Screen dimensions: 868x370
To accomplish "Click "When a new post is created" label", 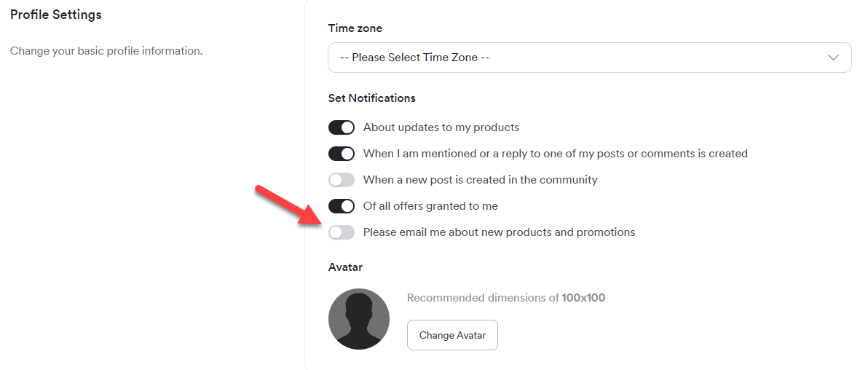I will [480, 180].
